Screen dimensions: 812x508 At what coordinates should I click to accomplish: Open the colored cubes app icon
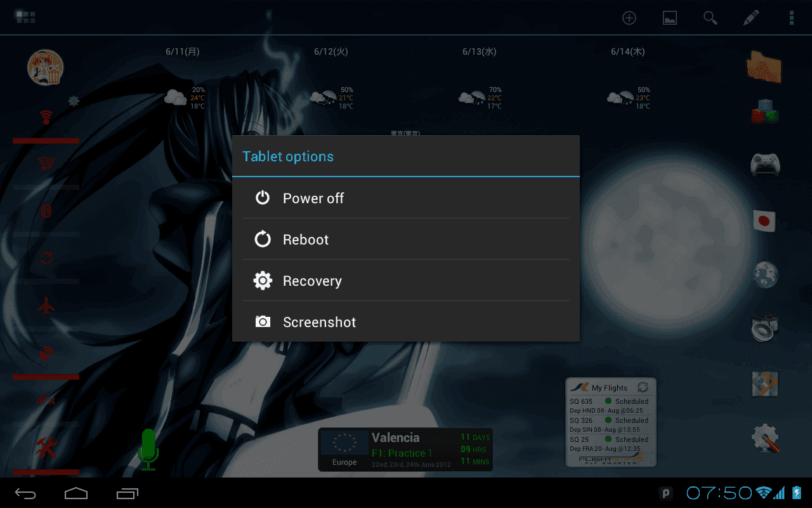[x=764, y=112]
